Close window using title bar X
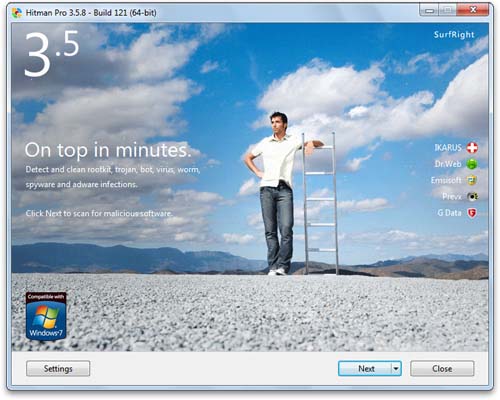The height and width of the screenshot is (400, 500). click(x=473, y=10)
